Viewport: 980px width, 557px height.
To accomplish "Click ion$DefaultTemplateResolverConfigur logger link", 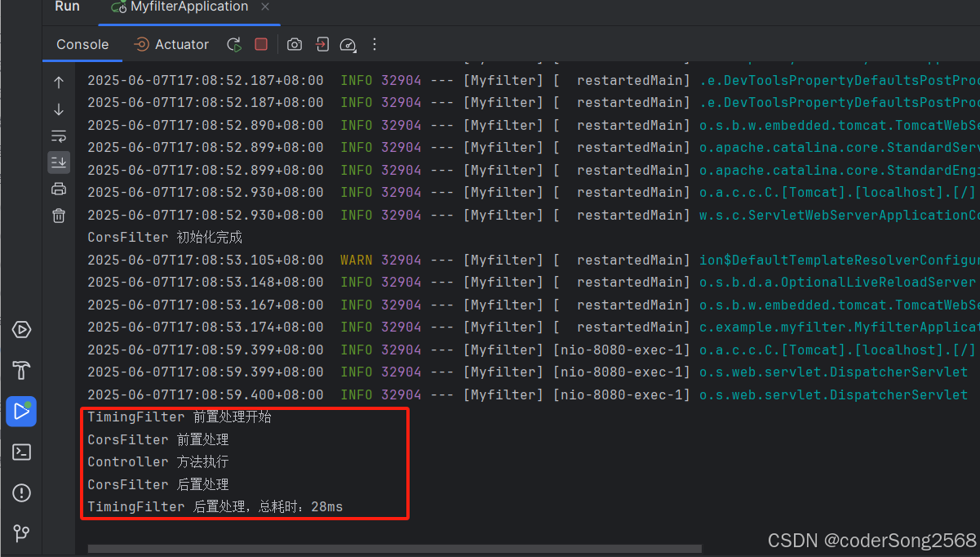I will click(840, 260).
